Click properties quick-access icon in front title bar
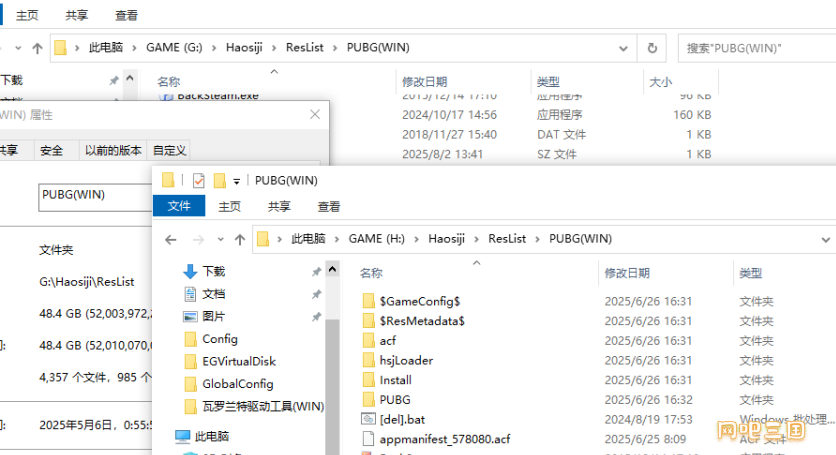Viewport: 836px width, 455px height. pyautogui.click(x=198, y=181)
